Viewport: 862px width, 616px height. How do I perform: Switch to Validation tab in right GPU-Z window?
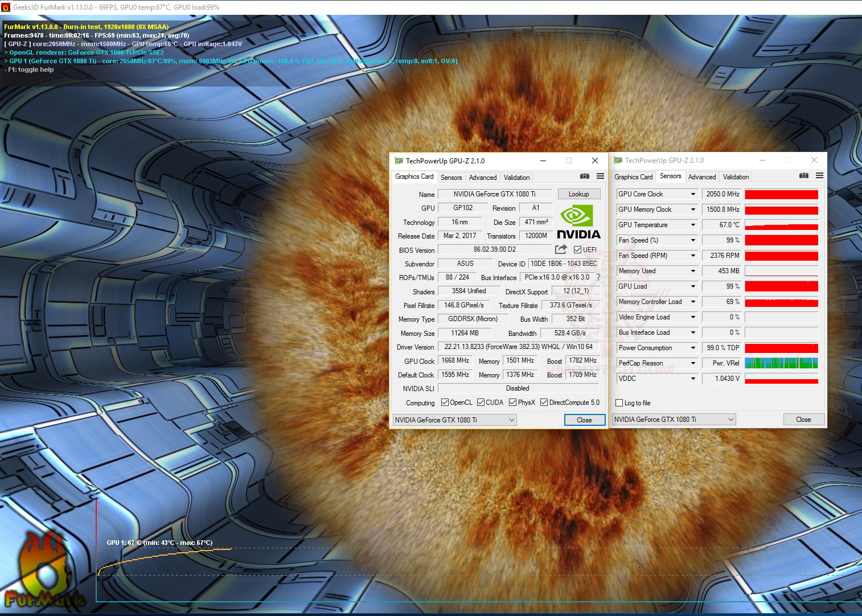736,177
